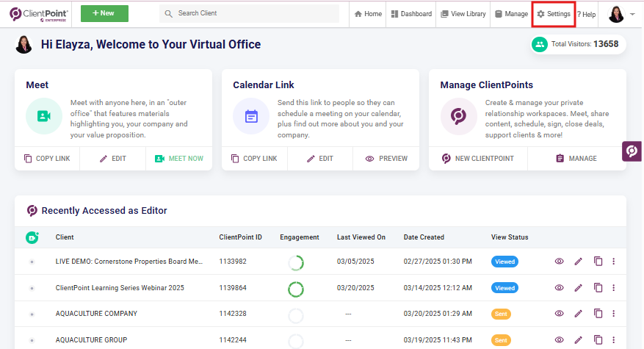Click Viewed badge on LIVE DEMO row
This screenshot has height=349, width=644.
[504, 262]
